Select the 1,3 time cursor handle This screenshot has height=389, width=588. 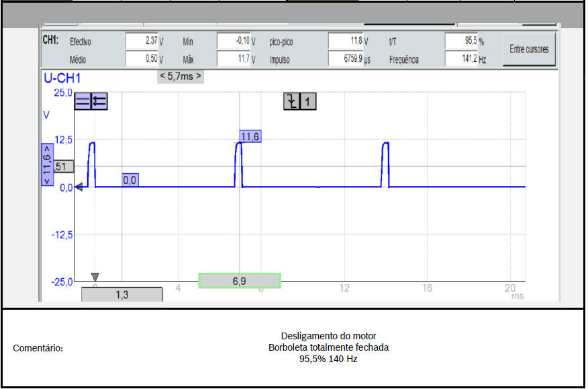[x=121, y=294]
